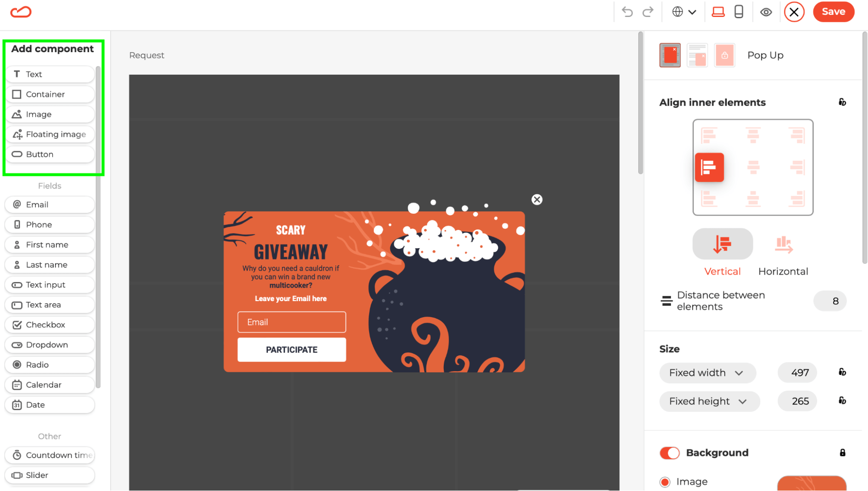Screen dimensions: 868x491
Task: Click the undo arrow icon
Action: [x=627, y=12]
